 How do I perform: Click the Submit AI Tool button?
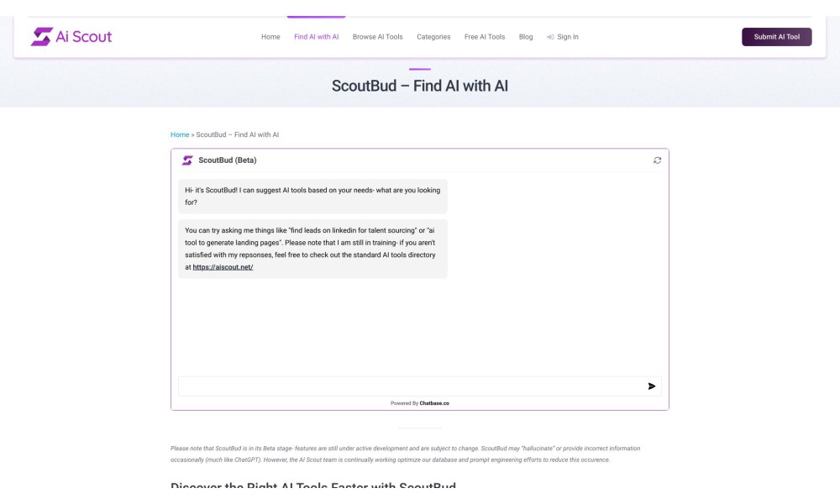(776, 37)
